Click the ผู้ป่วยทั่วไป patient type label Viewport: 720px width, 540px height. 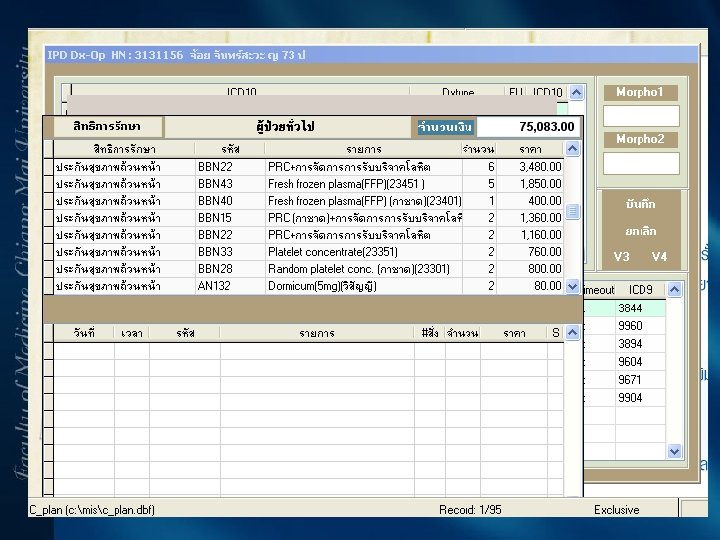pyautogui.click(x=286, y=127)
